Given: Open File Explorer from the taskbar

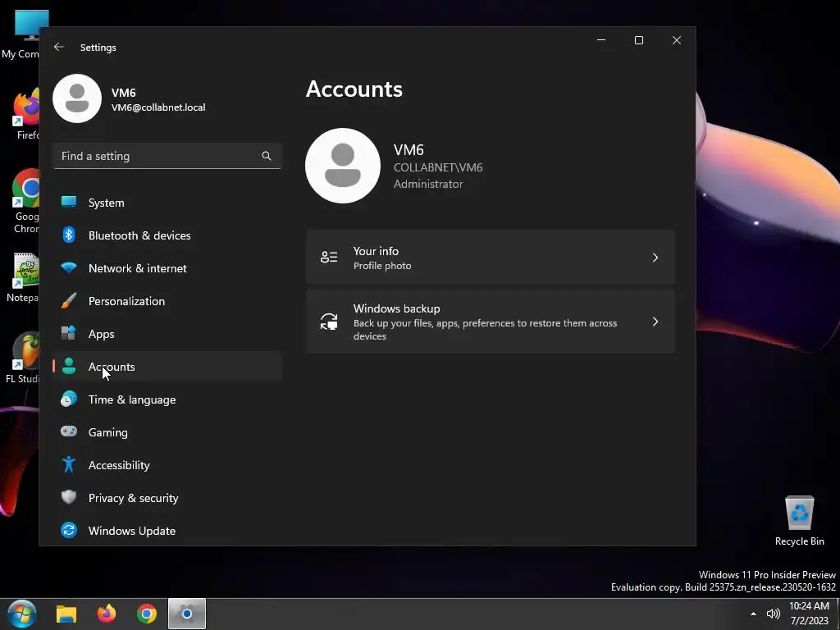Looking at the screenshot, I should [x=66, y=614].
